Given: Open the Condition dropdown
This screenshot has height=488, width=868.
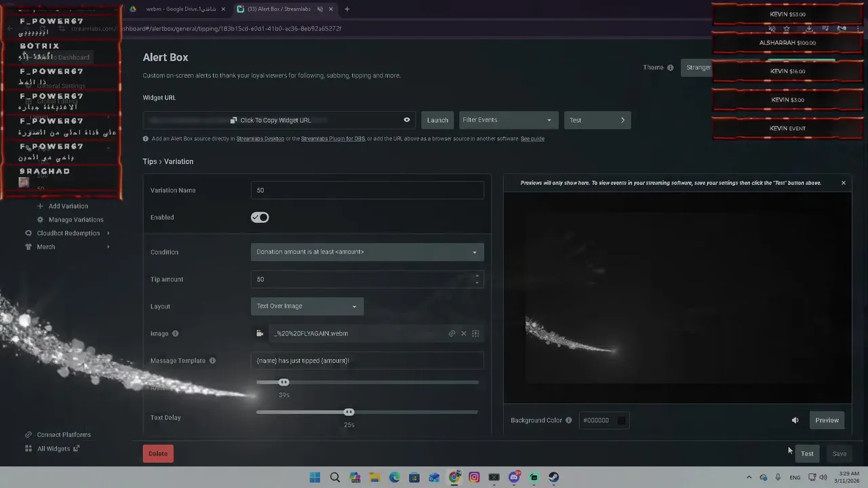Looking at the screenshot, I should [x=367, y=252].
